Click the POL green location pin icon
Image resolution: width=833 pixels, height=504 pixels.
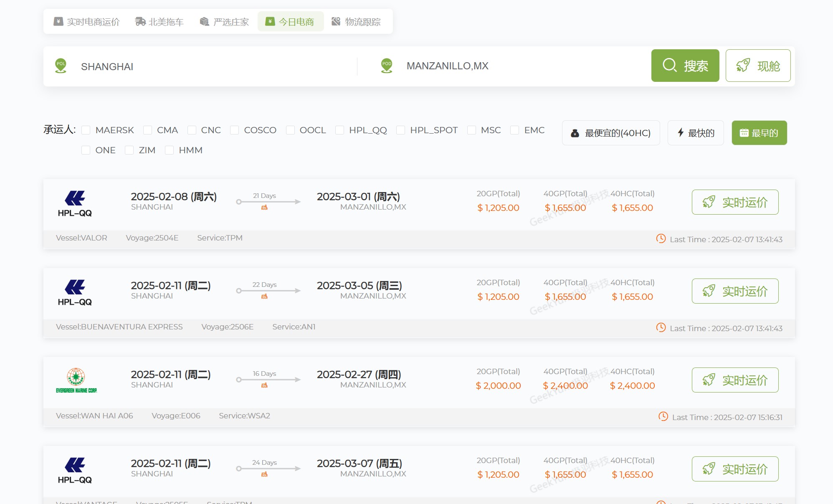click(x=61, y=66)
